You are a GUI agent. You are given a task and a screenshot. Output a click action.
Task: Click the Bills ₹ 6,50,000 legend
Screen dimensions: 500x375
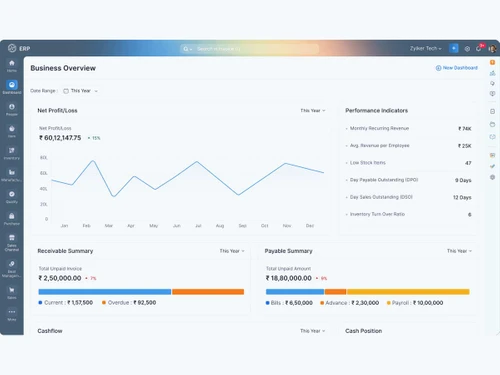(x=289, y=303)
